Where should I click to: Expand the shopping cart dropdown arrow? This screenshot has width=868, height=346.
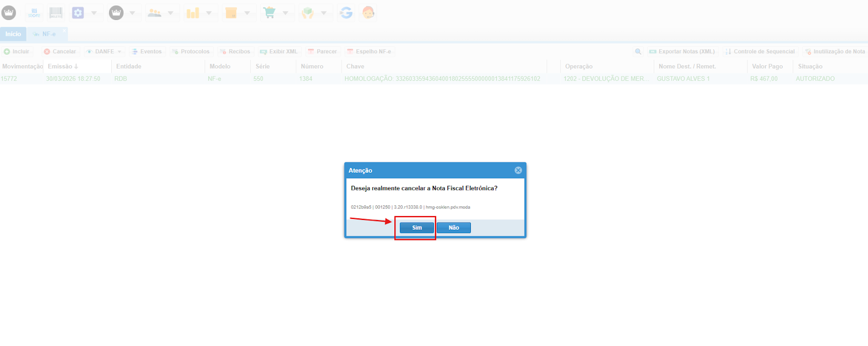(x=285, y=12)
